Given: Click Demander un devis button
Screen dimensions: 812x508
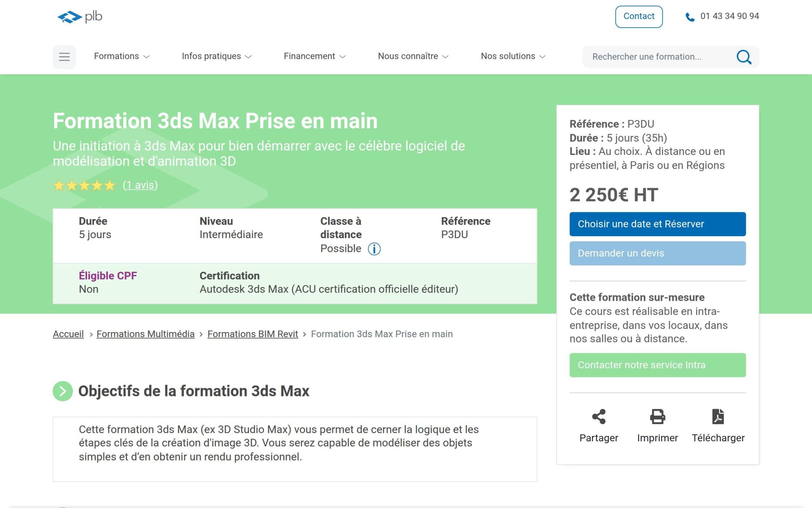Looking at the screenshot, I should (x=657, y=254).
